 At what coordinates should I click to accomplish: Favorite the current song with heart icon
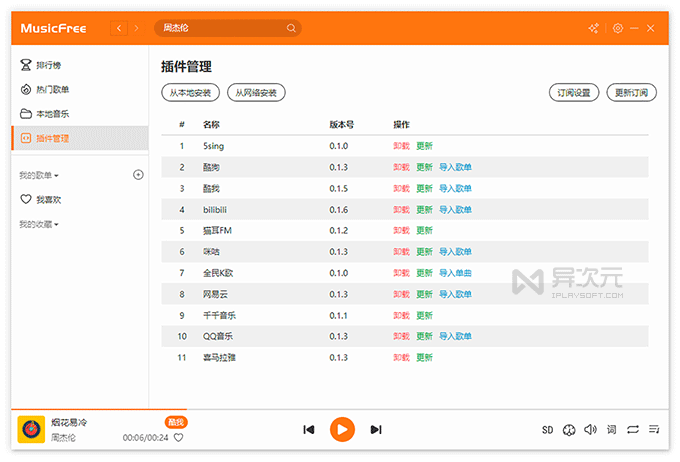(x=178, y=437)
